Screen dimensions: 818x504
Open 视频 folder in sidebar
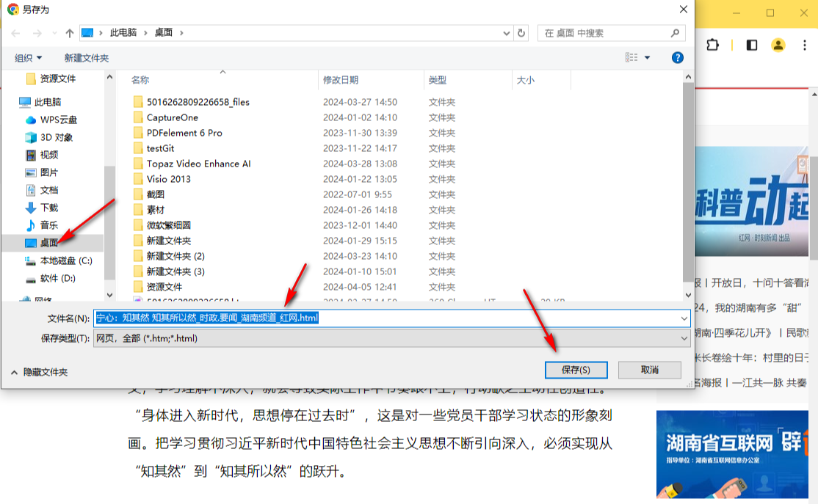(x=42, y=155)
